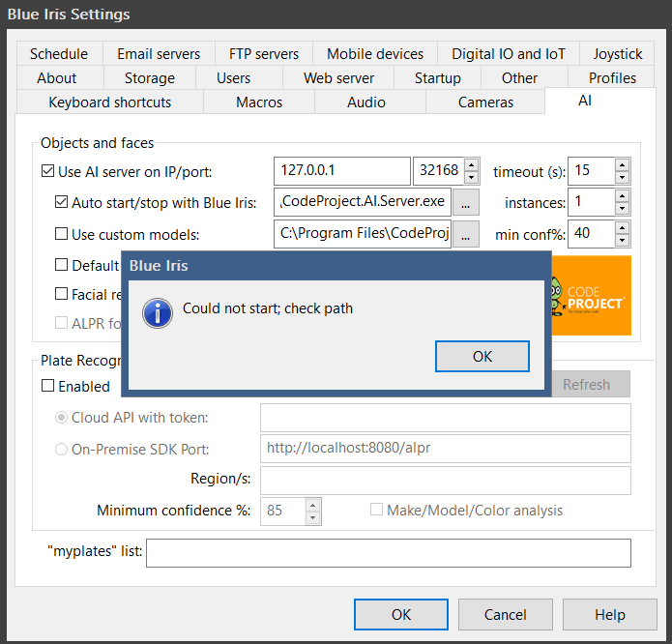Image resolution: width=672 pixels, height=644 pixels.
Task: Click the Cloud API token field
Action: 446,418
